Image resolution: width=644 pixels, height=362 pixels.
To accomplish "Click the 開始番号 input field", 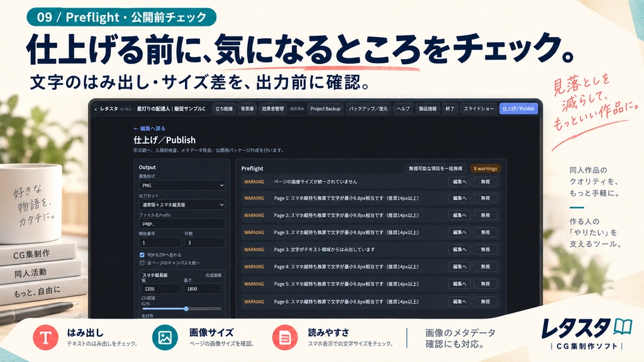I will [160, 243].
